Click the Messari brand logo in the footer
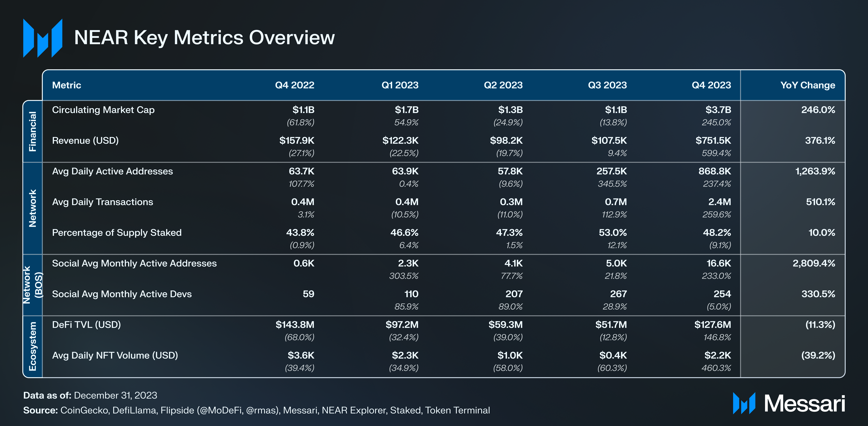Screen dimensions: 868x426 789,403
